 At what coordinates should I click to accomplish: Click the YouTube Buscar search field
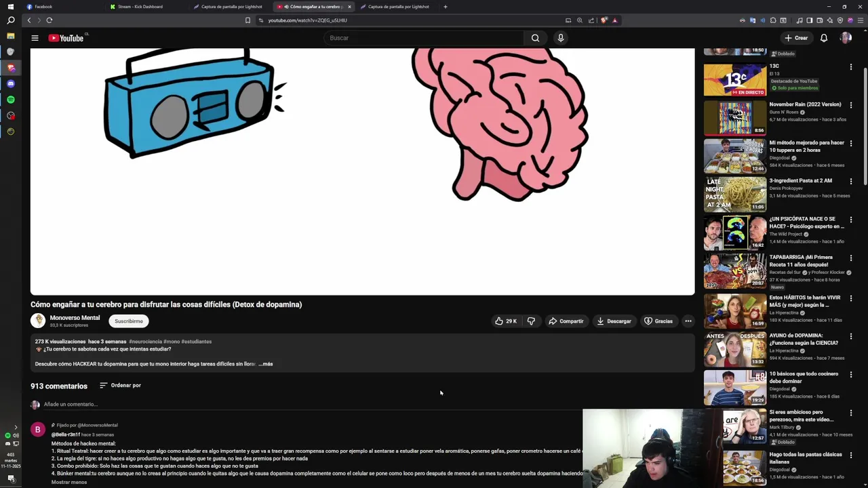[x=424, y=38]
